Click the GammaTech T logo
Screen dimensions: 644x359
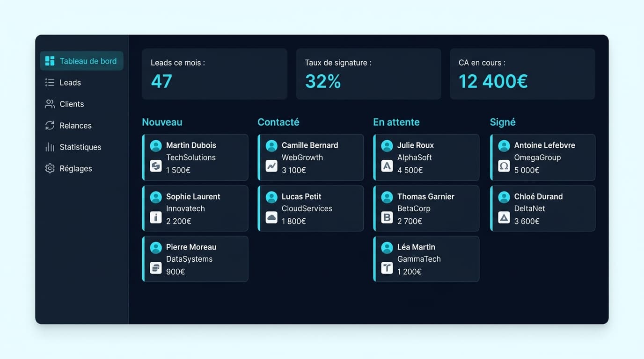point(387,267)
